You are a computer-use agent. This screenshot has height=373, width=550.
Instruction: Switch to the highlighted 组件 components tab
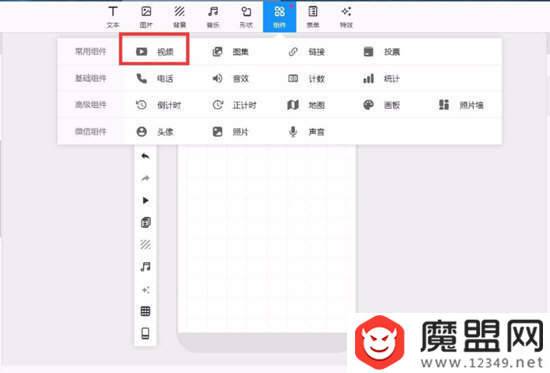280,16
